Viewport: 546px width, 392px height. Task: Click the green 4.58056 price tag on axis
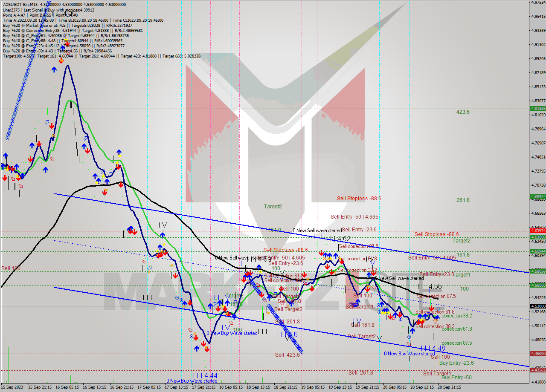pos(538,271)
